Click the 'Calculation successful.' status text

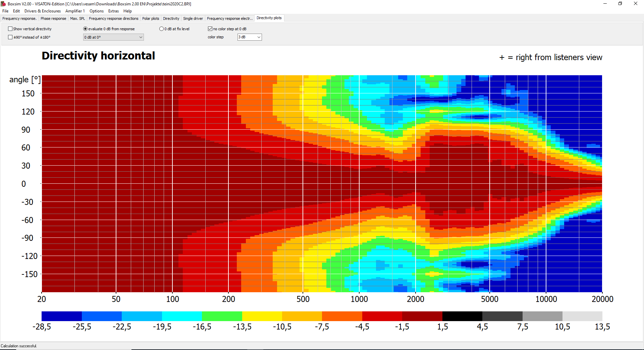19,346
